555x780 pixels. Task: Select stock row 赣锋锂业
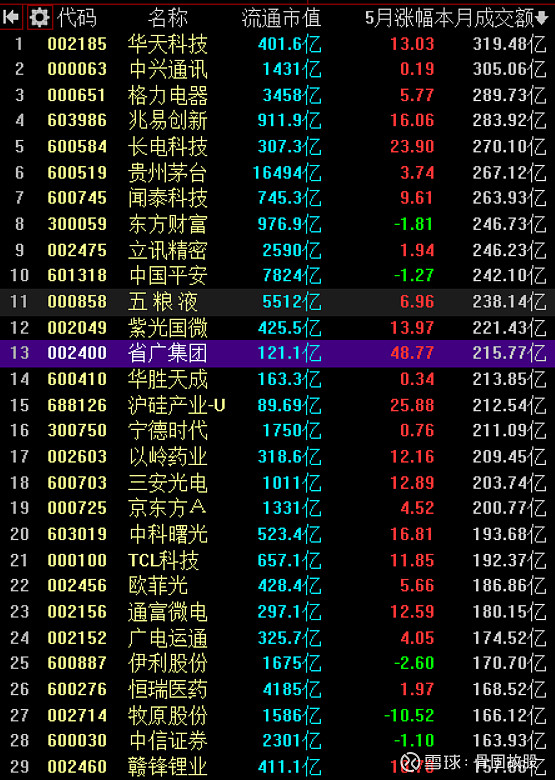tap(278, 767)
